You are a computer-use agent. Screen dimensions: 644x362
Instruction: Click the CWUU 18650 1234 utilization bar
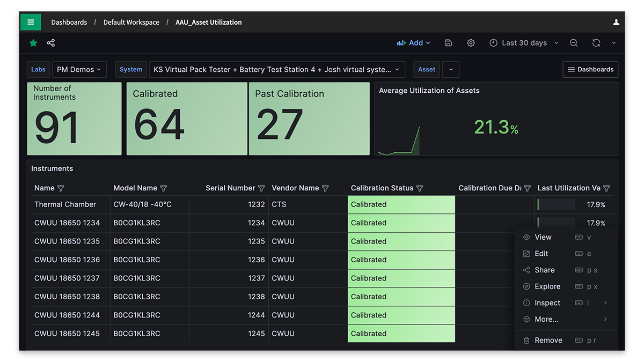pyautogui.click(x=556, y=223)
